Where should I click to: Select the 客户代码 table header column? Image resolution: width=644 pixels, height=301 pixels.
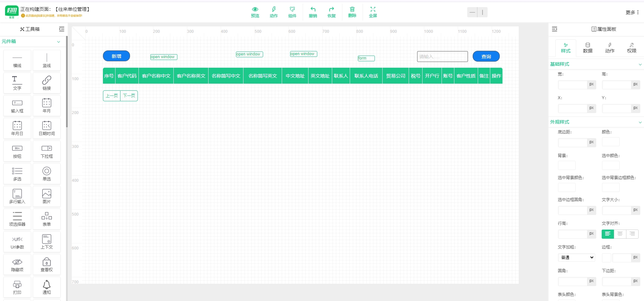click(x=127, y=76)
